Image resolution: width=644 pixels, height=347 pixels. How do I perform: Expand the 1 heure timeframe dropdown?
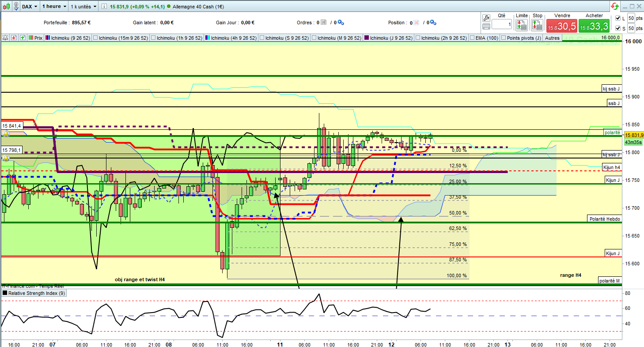[54, 7]
